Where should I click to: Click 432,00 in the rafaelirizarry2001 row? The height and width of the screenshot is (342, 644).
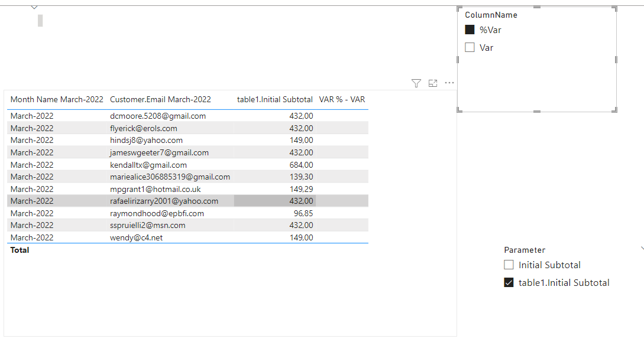point(301,201)
